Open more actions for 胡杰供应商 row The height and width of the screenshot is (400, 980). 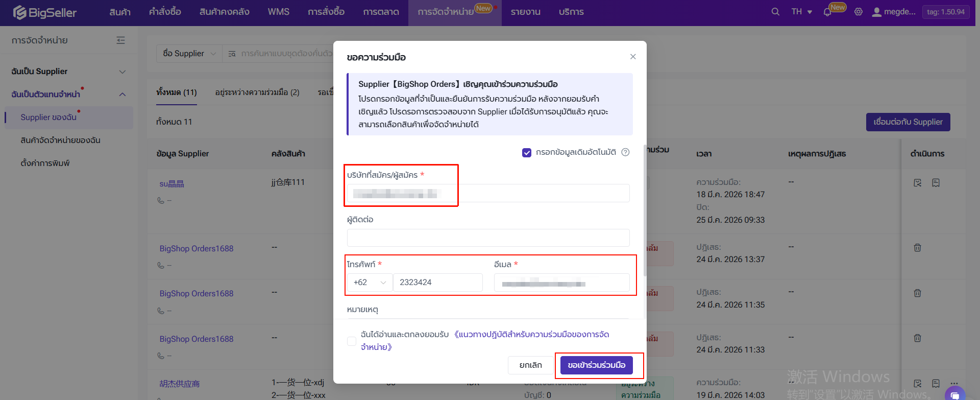point(954,384)
